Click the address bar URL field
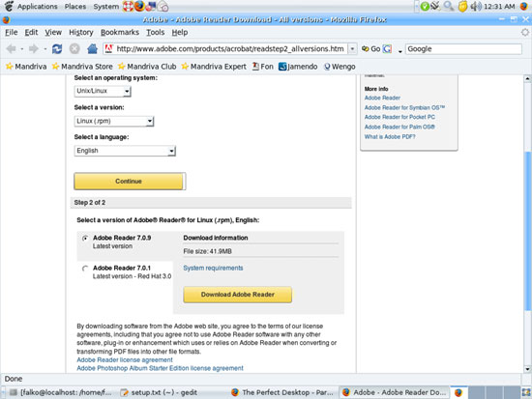The height and width of the screenshot is (399, 532). [x=231, y=49]
